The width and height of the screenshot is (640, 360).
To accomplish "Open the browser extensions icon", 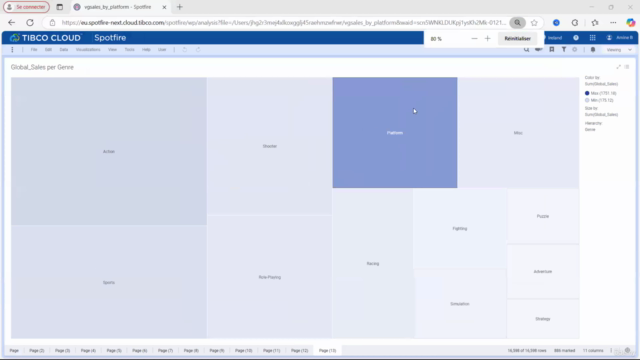I will pyautogui.click(x=575, y=22).
